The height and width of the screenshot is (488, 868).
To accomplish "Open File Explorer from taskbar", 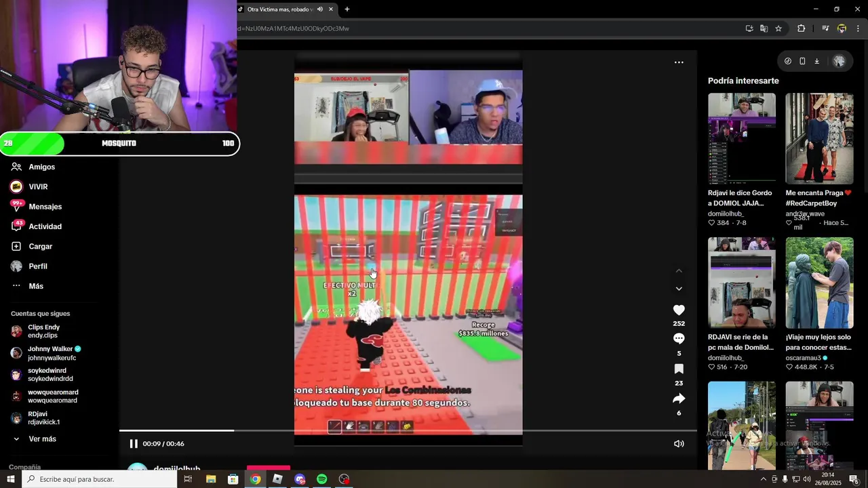I will click(211, 479).
